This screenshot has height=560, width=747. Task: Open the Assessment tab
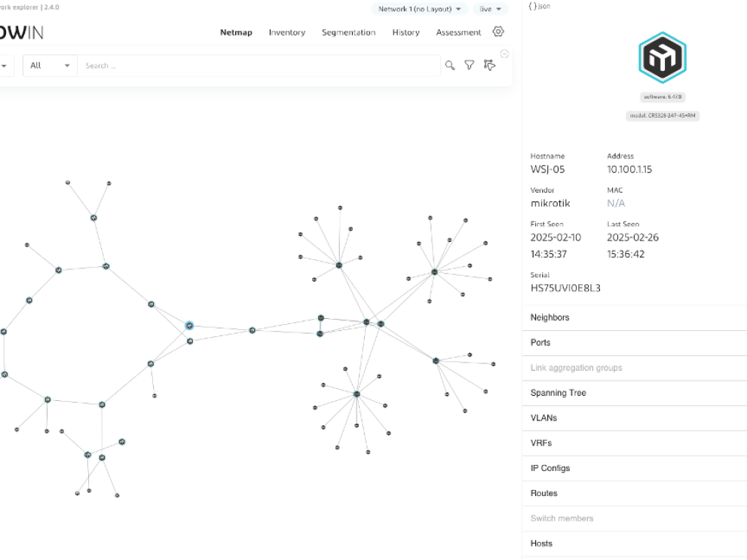pos(458,32)
